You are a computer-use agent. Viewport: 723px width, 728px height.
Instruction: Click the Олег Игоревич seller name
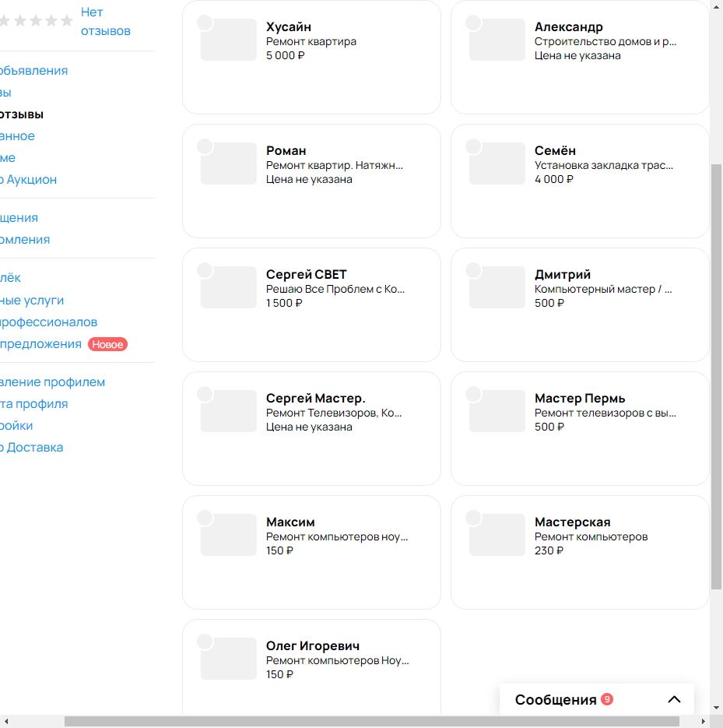(313, 645)
